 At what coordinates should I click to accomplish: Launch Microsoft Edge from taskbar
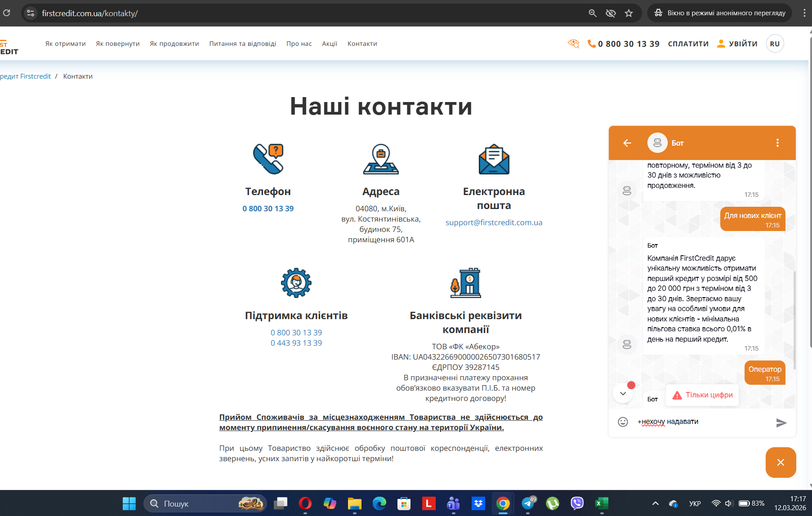379,503
